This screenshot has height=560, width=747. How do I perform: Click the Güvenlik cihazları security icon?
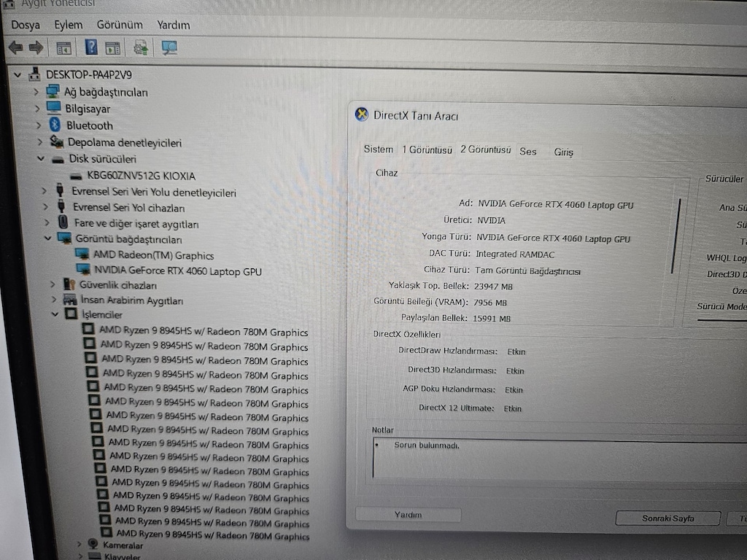click(69, 284)
